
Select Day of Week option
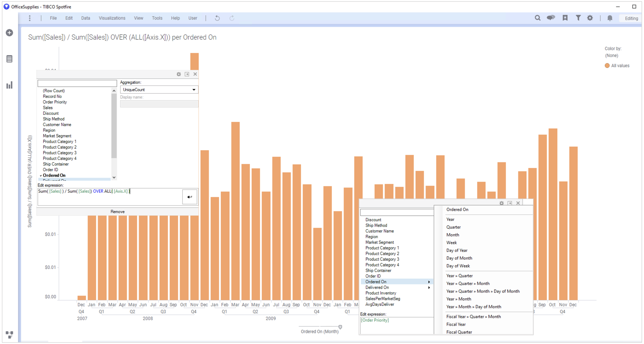(458, 266)
